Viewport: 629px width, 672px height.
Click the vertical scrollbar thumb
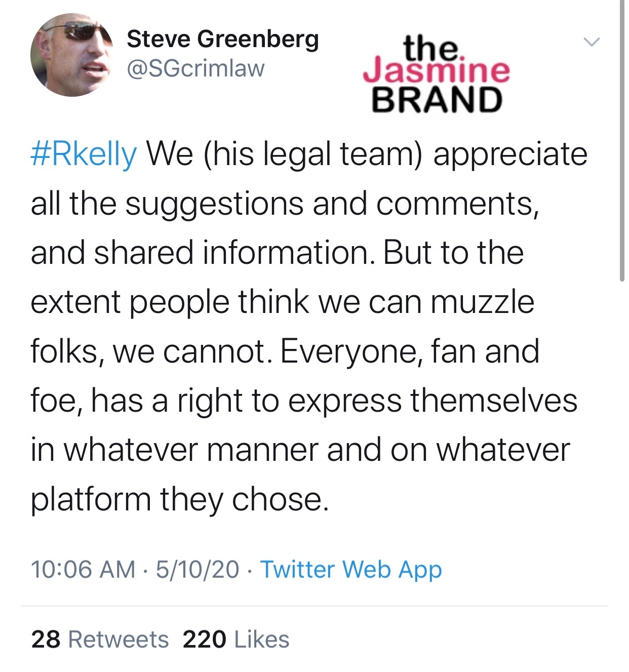coord(622,142)
